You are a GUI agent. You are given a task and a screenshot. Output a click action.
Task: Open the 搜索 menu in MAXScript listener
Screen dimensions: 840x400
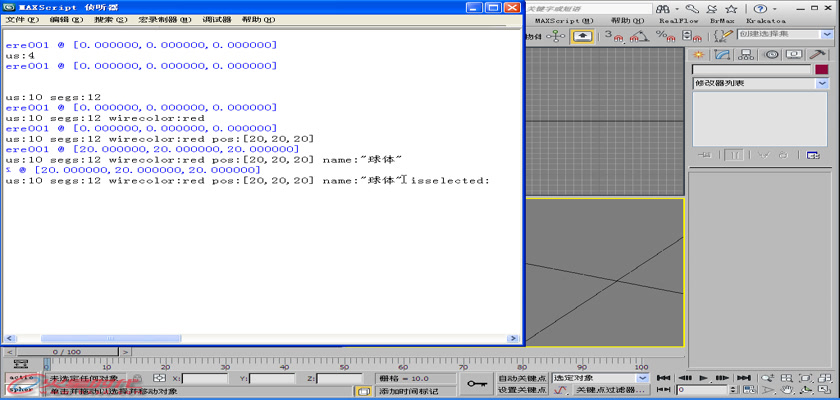pyautogui.click(x=111, y=19)
